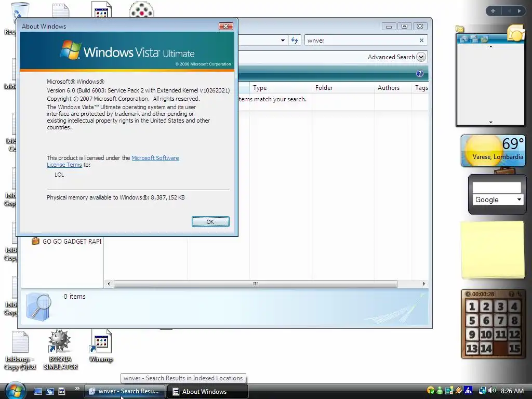The width and height of the screenshot is (532, 399).
Task: Add gadget with sidebar plus button
Action: tap(493, 11)
